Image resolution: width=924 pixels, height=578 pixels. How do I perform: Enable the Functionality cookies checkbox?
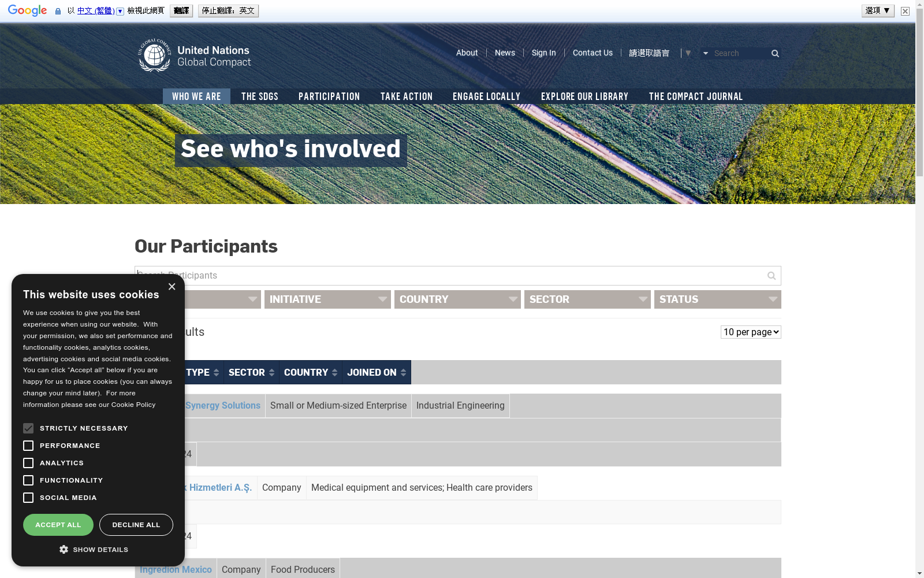[28, 480]
